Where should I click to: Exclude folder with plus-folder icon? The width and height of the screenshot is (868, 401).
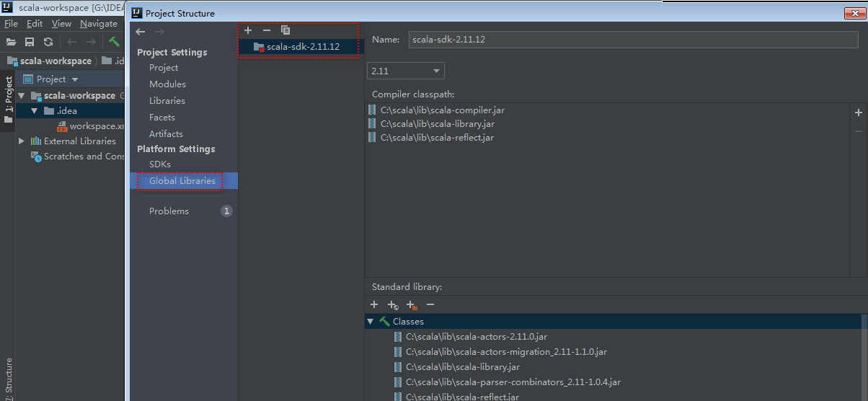[412, 305]
